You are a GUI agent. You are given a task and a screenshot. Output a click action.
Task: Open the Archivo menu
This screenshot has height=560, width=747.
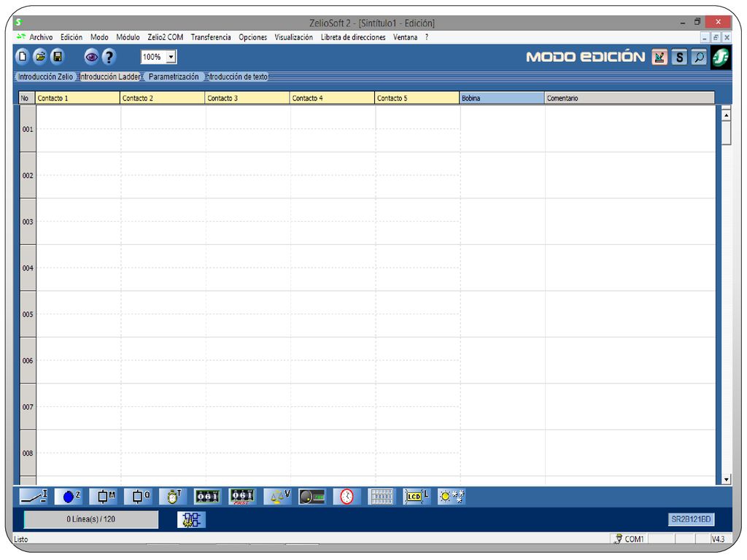coord(41,37)
